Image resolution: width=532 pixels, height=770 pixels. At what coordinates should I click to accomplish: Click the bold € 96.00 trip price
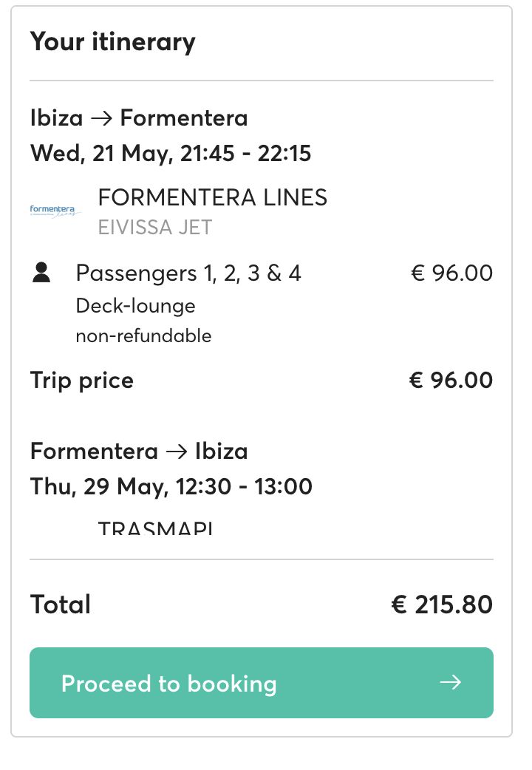[451, 380]
